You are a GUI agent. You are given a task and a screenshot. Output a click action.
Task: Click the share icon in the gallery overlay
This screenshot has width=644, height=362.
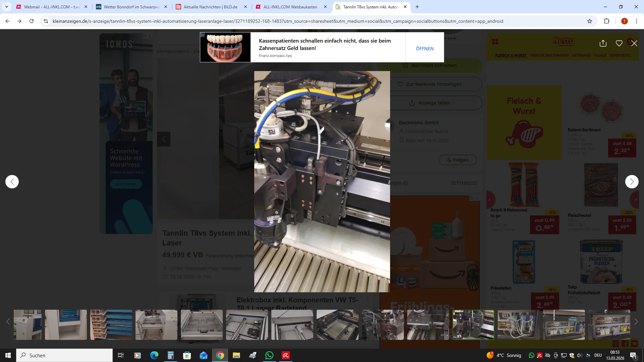coord(603,43)
